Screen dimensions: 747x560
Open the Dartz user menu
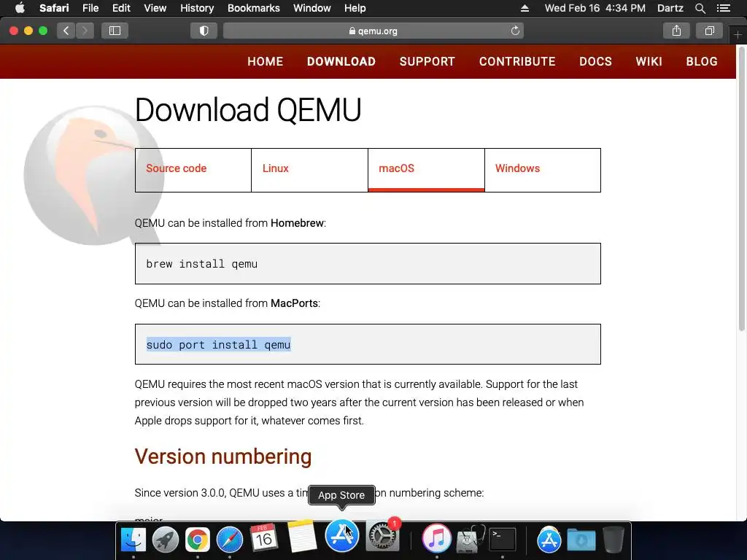click(x=670, y=8)
